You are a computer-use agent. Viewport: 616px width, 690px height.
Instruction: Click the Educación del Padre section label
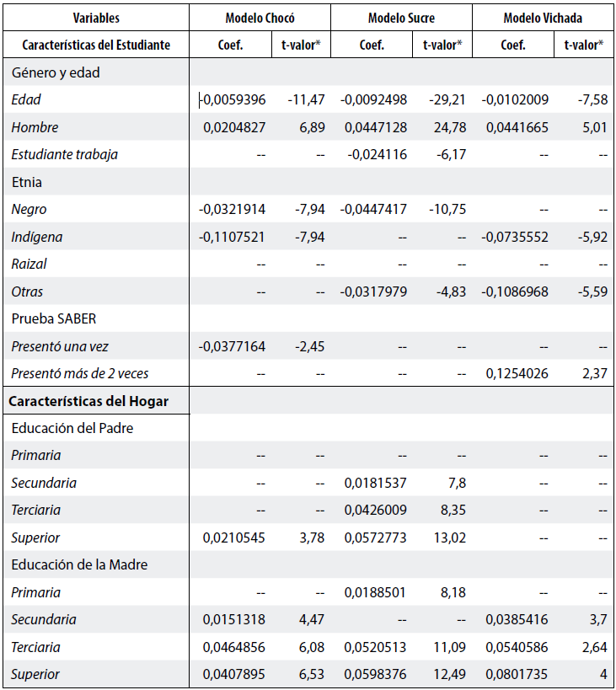[x=72, y=428]
